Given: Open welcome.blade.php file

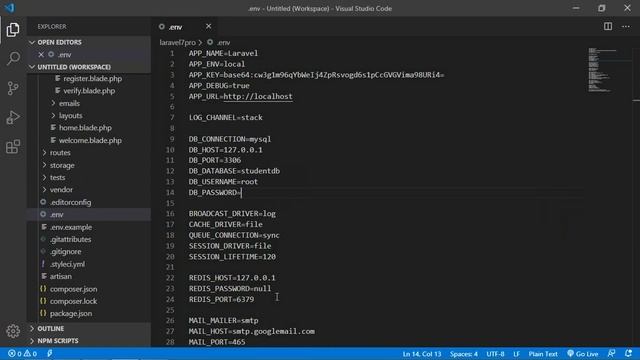Looking at the screenshot, I should (90, 140).
